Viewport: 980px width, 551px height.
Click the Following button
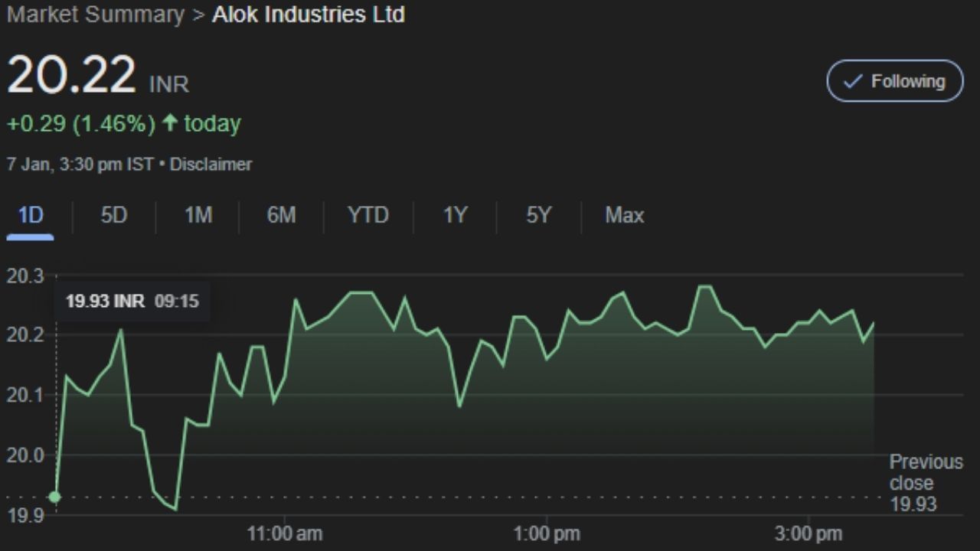(894, 81)
